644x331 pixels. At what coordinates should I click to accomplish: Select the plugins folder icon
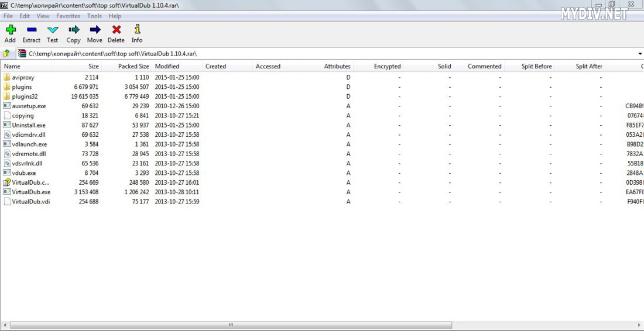(x=6, y=87)
